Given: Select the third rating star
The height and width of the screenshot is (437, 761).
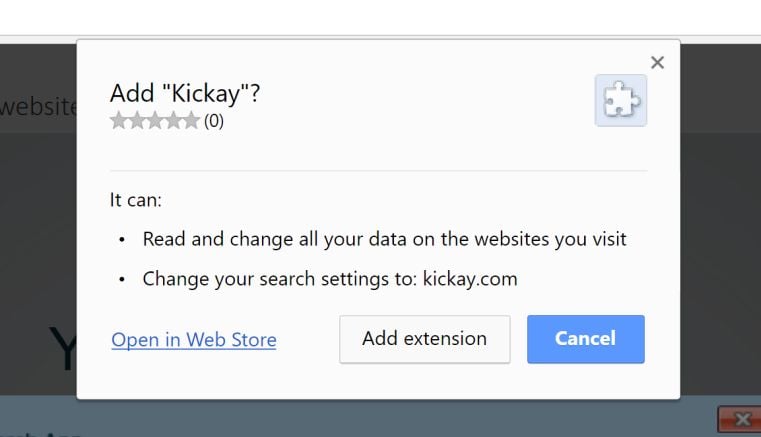Looking at the screenshot, I should 155,121.
